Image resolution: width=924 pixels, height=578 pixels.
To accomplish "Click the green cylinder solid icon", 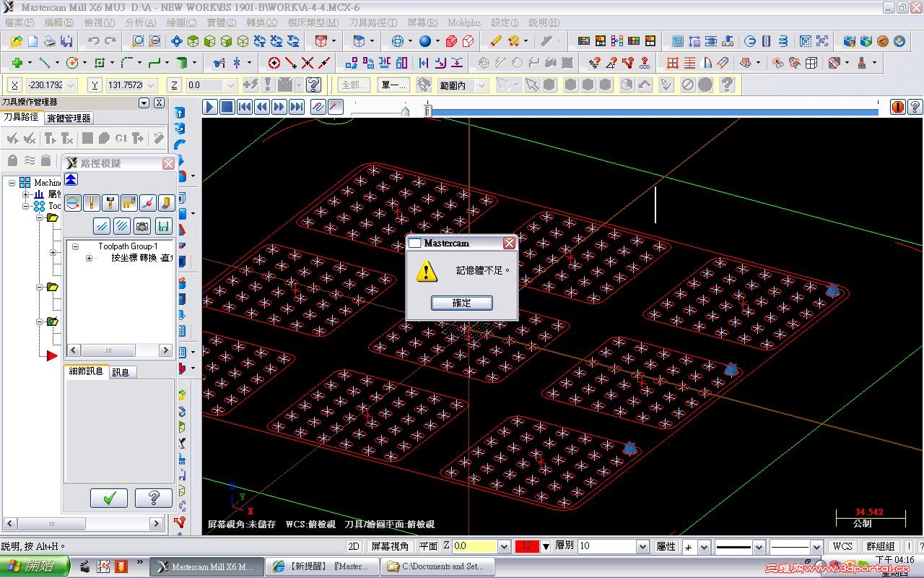I will coord(182,63).
